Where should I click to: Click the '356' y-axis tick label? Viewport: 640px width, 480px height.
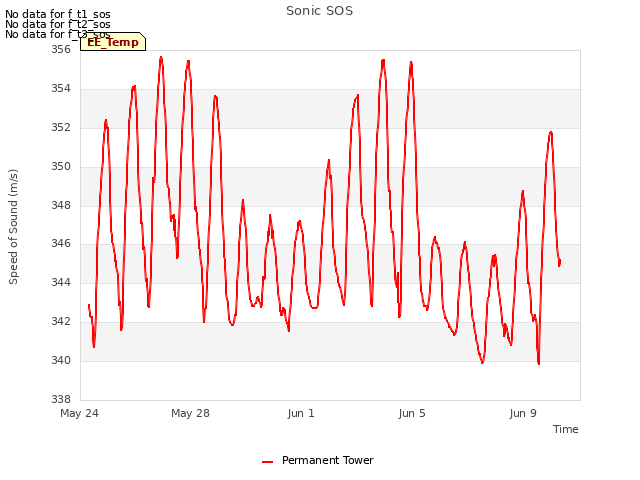point(61,49)
